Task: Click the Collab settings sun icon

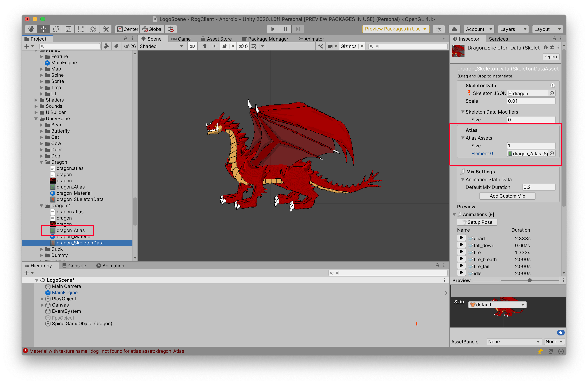Action: point(439,29)
